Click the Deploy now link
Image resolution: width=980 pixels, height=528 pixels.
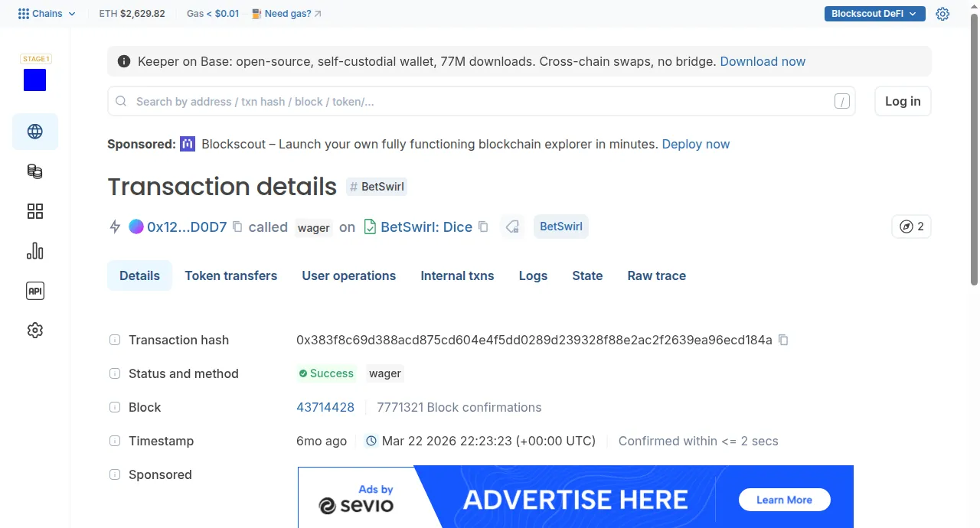coord(696,144)
